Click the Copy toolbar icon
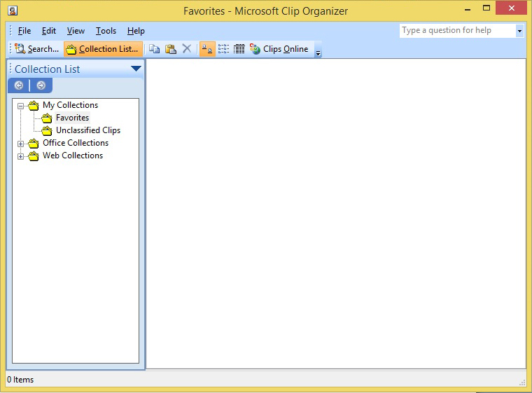The height and width of the screenshot is (393, 532). [155, 49]
